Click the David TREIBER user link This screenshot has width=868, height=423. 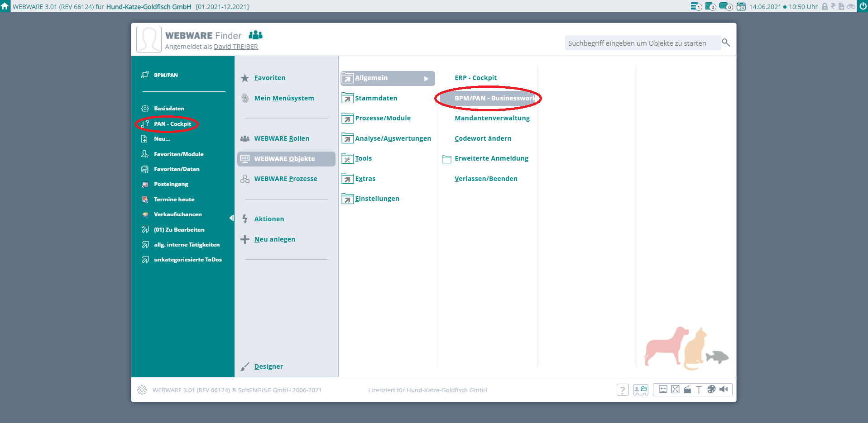(235, 47)
